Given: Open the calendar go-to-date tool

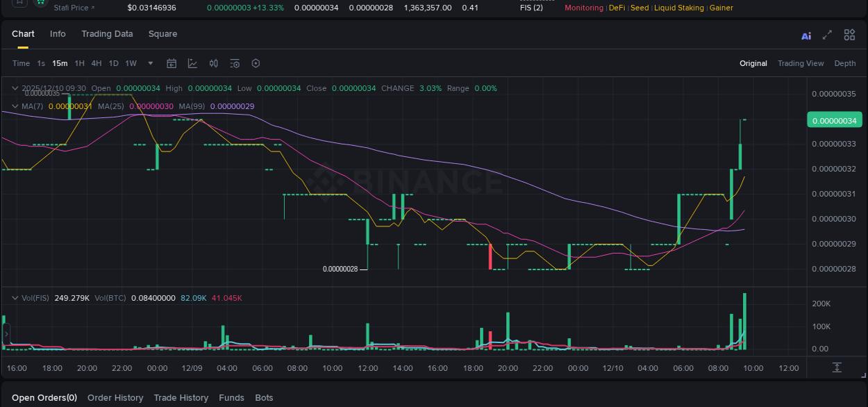Looking at the screenshot, I should point(172,63).
